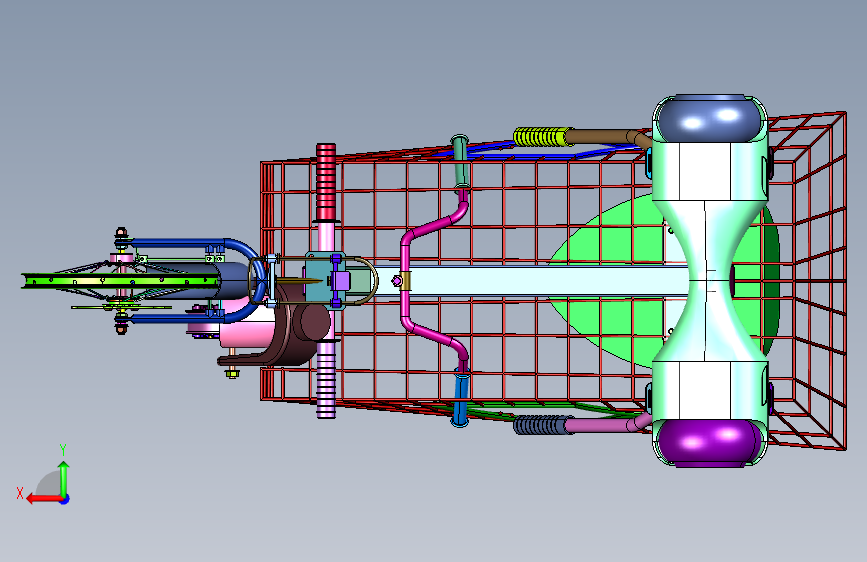Image resolution: width=867 pixels, height=562 pixels.
Task: Select the pink tube beside the gray spring
Action: tap(605, 425)
